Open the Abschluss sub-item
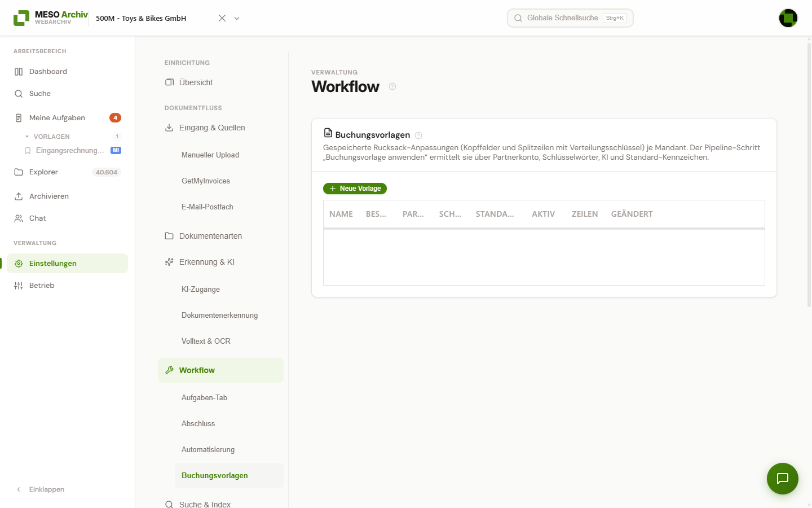Viewport: 812px width, 508px height. tap(229, 423)
